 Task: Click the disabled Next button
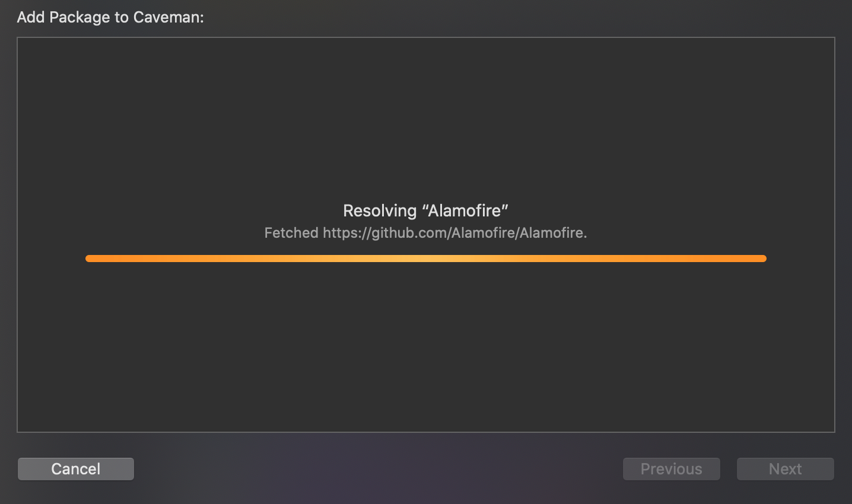pos(786,469)
